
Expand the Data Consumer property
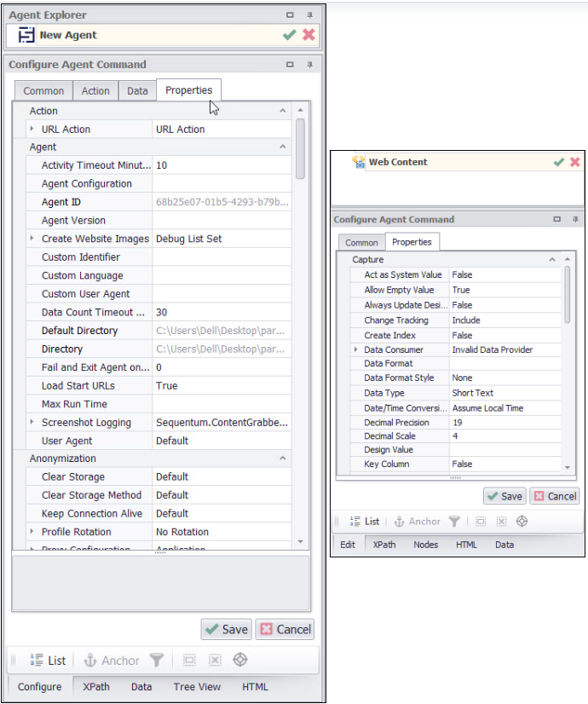(x=356, y=350)
